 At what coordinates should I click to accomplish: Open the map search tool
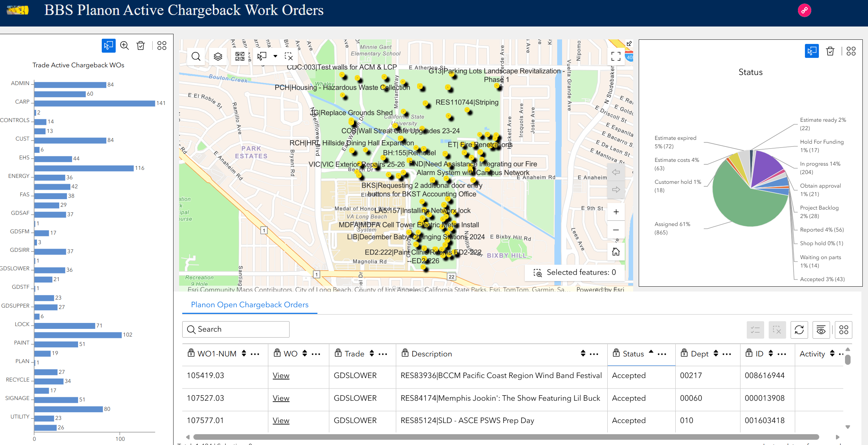pos(196,56)
